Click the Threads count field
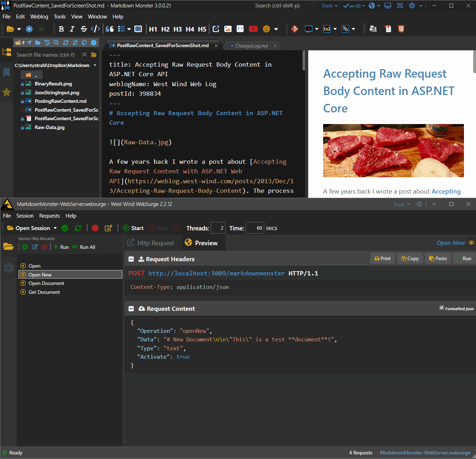The image size is (476, 459). tap(218, 228)
